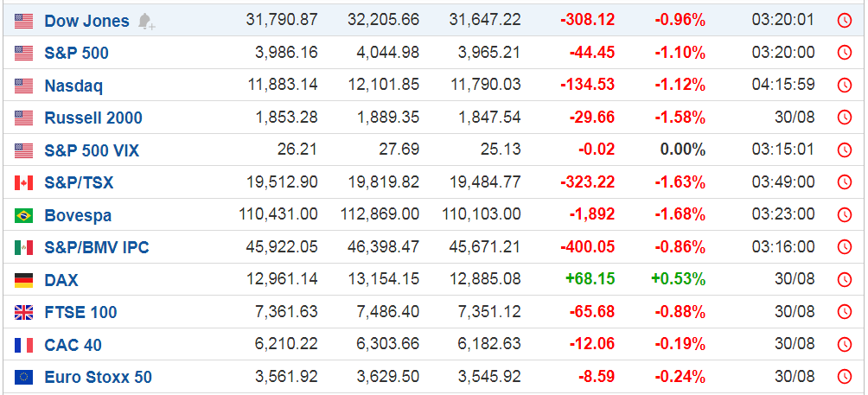The width and height of the screenshot is (868, 395).
Task: Click the UK flag icon next to FTSE 100
Action: point(24,313)
